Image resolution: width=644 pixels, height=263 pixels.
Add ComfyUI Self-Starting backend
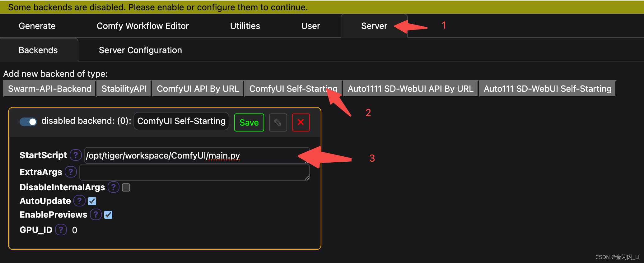(293, 89)
